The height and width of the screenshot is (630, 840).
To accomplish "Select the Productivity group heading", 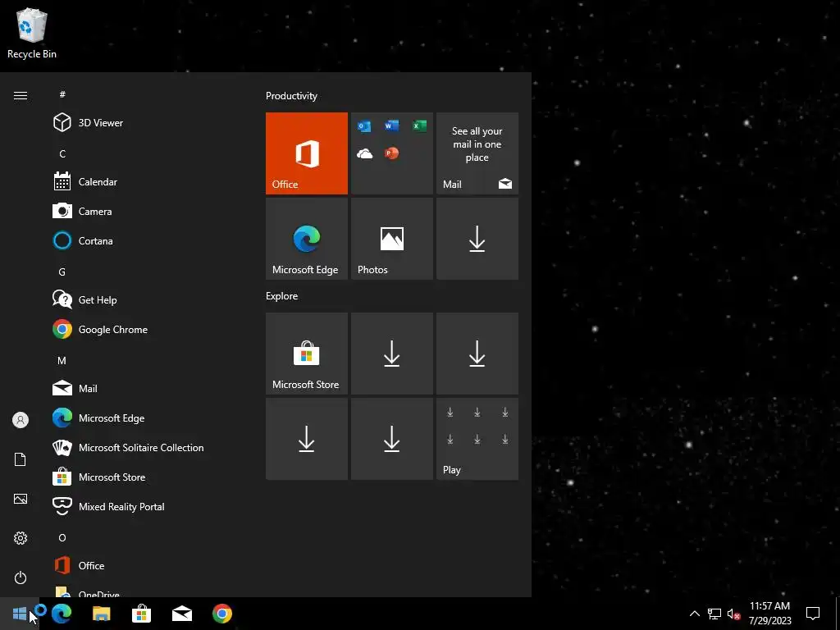I will point(291,96).
